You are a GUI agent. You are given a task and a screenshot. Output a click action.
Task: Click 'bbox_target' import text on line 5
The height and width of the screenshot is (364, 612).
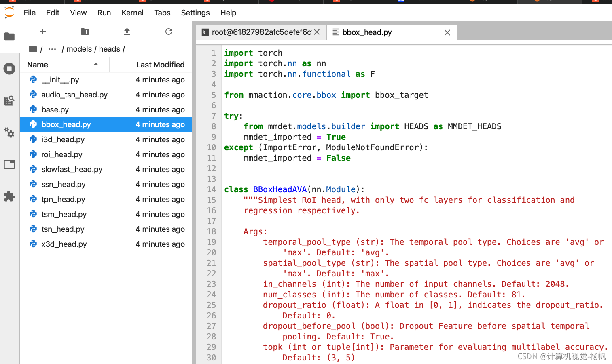tap(401, 95)
